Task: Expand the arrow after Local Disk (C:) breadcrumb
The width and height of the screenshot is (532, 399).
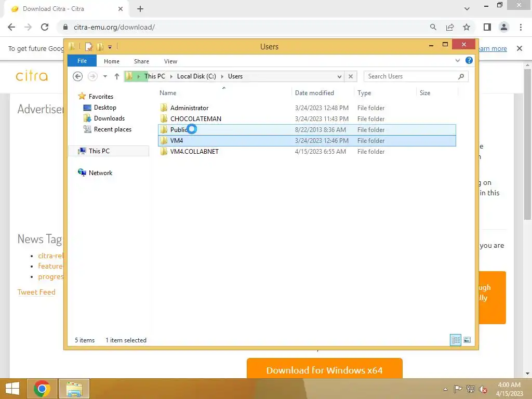Action: tap(222, 77)
